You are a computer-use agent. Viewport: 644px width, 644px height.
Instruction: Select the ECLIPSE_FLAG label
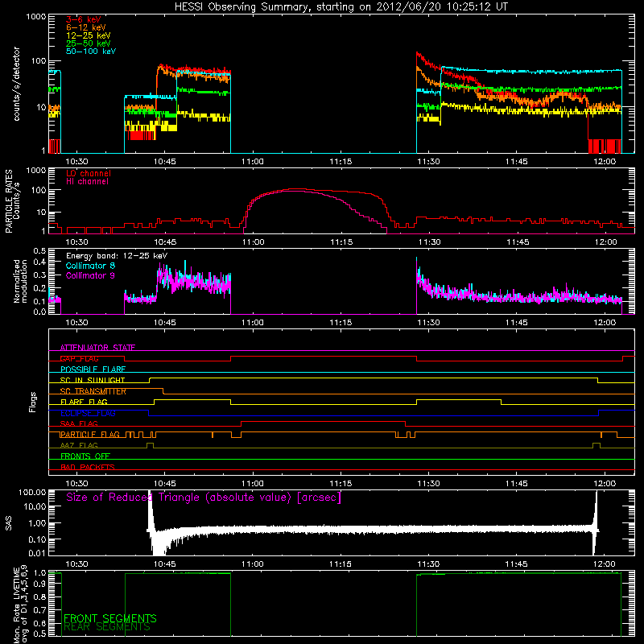88,413
